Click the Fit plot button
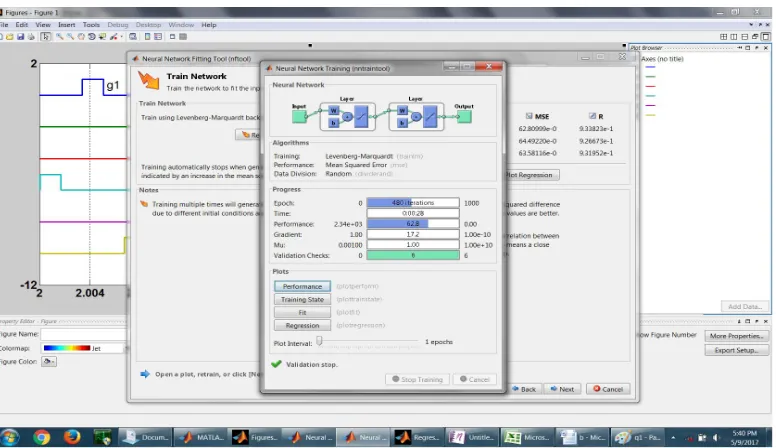This screenshot has height=448, width=776. pos(302,312)
